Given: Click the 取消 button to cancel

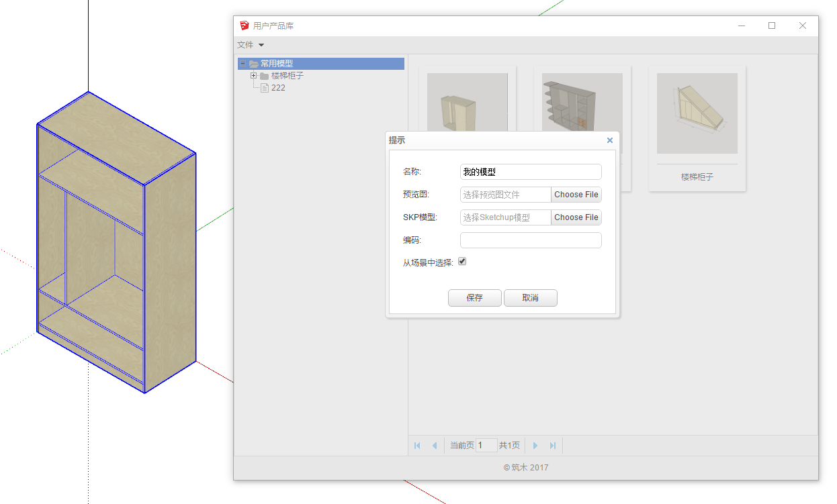Looking at the screenshot, I should (x=530, y=297).
